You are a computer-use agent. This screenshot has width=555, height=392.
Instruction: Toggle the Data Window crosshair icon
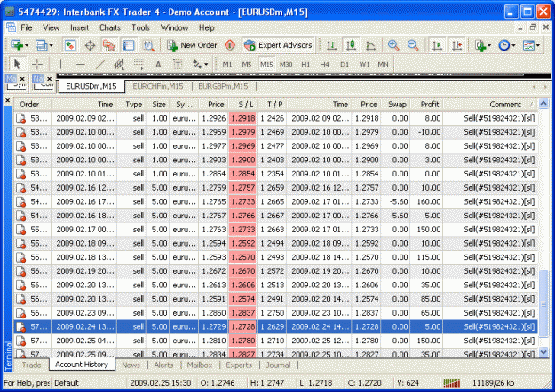pos(90,45)
